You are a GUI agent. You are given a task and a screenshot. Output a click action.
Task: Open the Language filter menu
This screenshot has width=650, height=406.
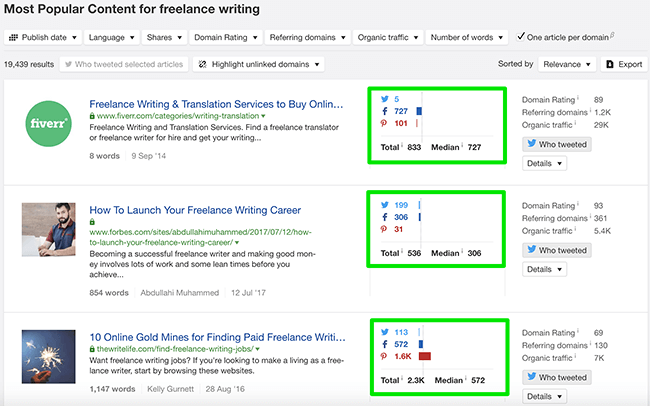click(112, 38)
